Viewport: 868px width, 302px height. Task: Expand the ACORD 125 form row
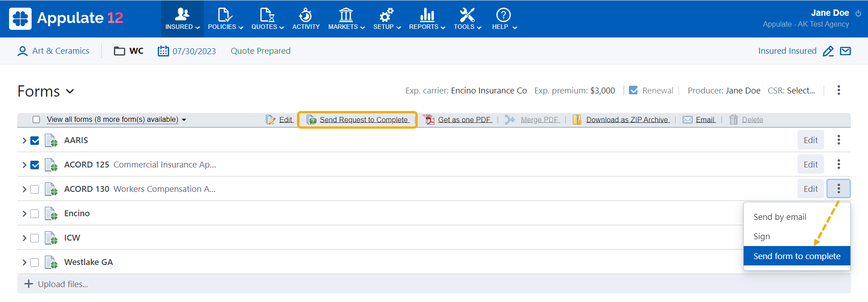[24, 165]
